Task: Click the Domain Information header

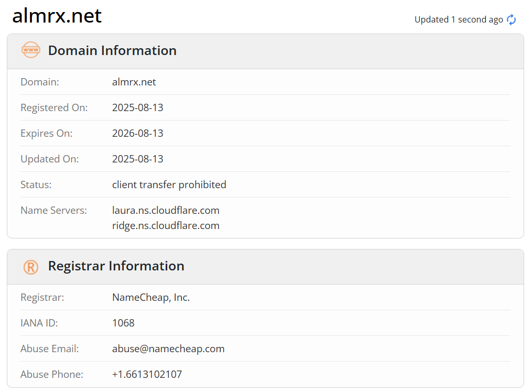Action: click(112, 50)
